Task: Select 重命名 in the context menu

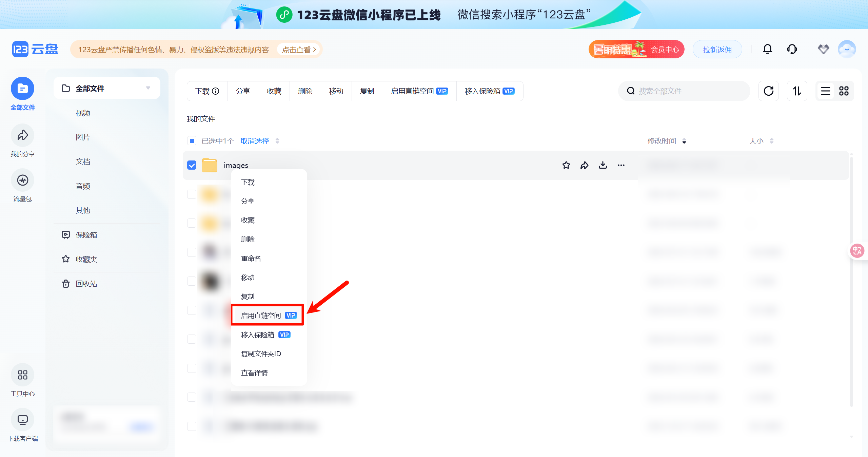Action: coord(251,258)
